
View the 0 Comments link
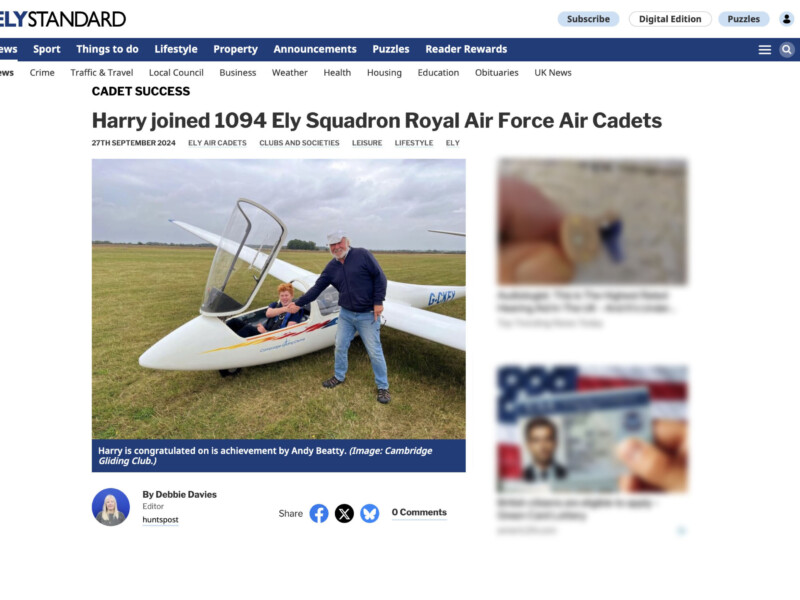pos(419,512)
